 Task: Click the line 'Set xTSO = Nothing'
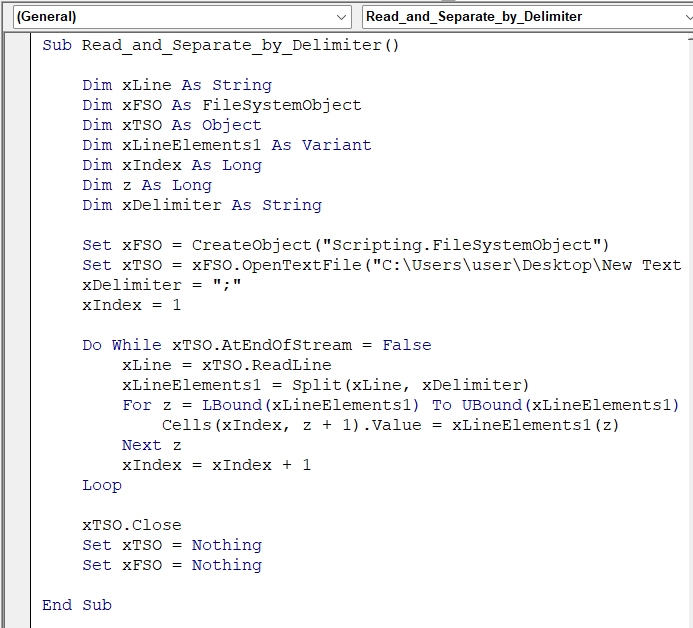click(x=172, y=545)
